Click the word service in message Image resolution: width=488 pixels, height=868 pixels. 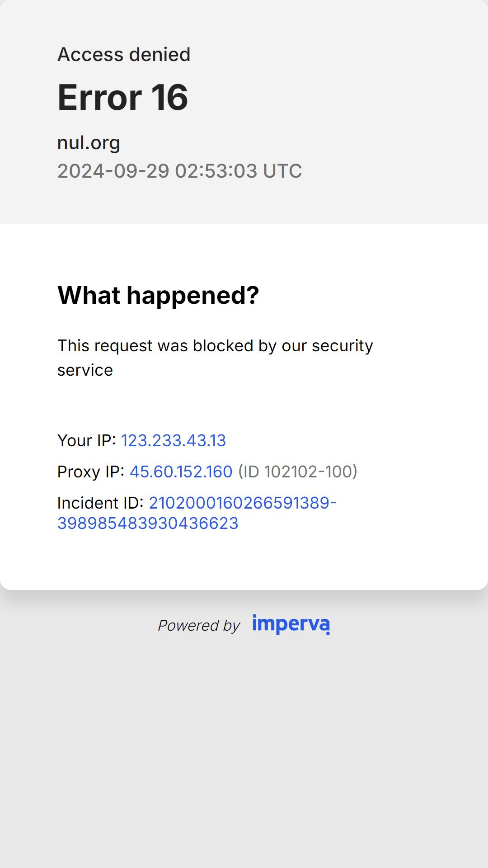85,370
